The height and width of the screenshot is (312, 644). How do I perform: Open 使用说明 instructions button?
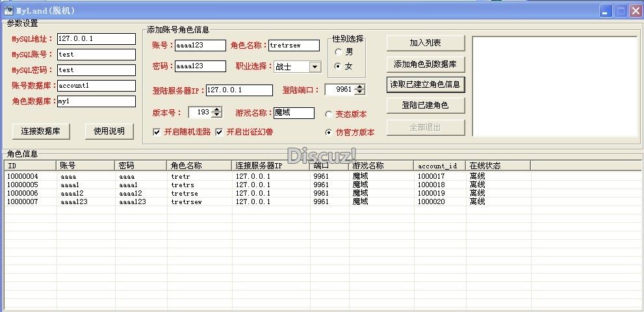point(109,131)
